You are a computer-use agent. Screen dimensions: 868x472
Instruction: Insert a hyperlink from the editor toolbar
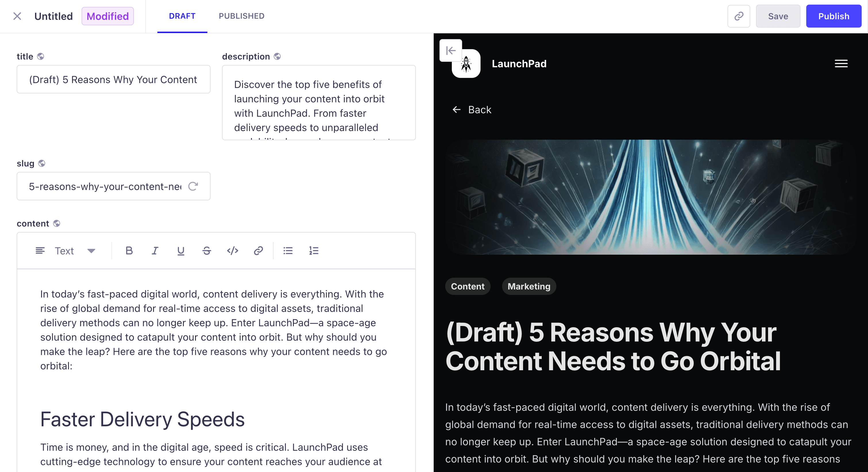(x=259, y=251)
